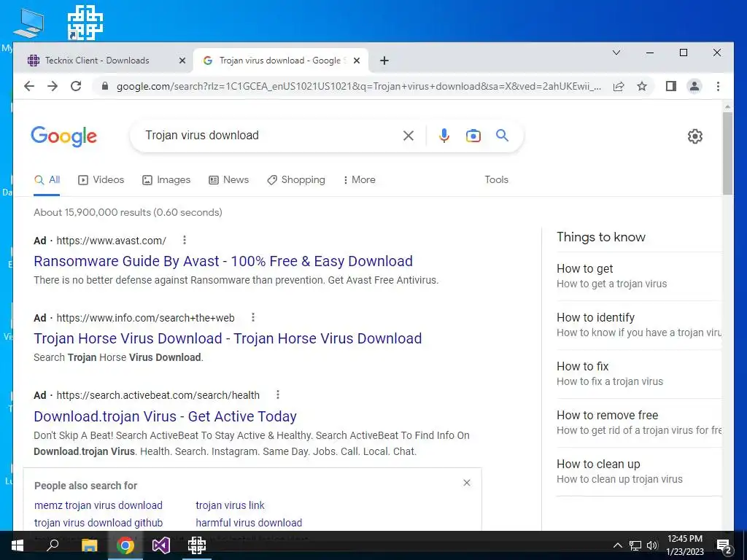The height and width of the screenshot is (560, 747).
Task: Expand the How to fix section
Action: pos(639,374)
